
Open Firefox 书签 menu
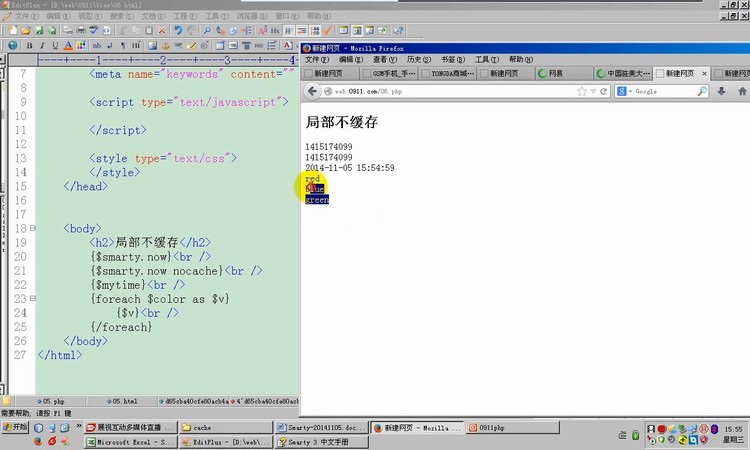(x=453, y=59)
